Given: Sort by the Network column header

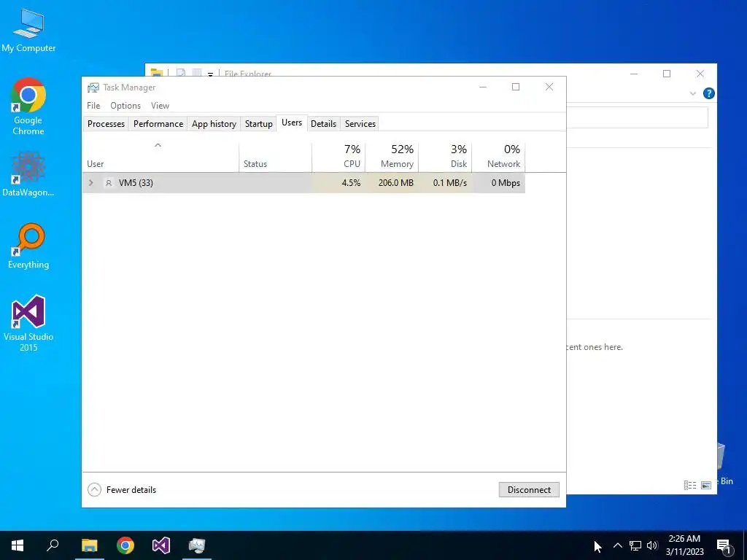Looking at the screenshot, I should [x=499, y=157].
